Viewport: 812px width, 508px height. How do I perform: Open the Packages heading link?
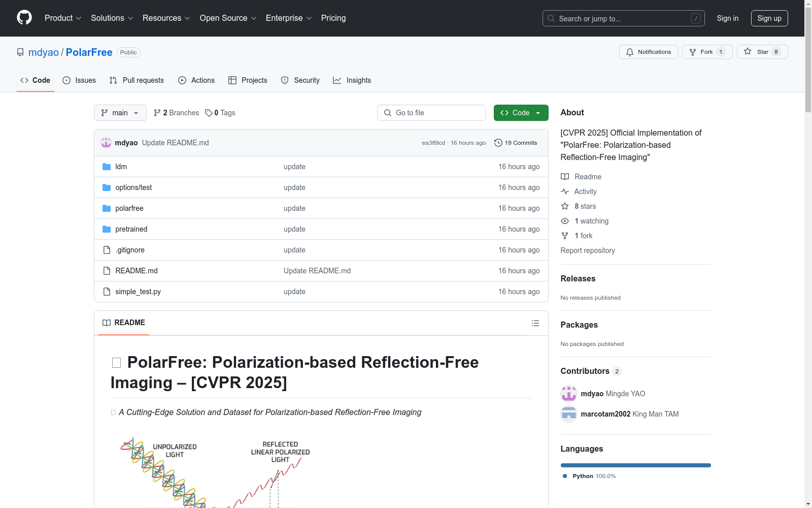[579, 325]
